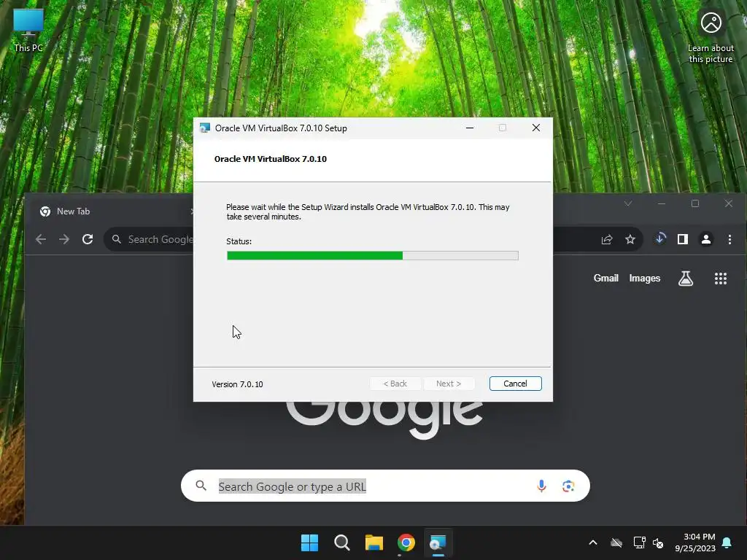Viewport: 747px width, 560px height.
Task: Open This PC desktop icon
Action: [x=28, y=31]
